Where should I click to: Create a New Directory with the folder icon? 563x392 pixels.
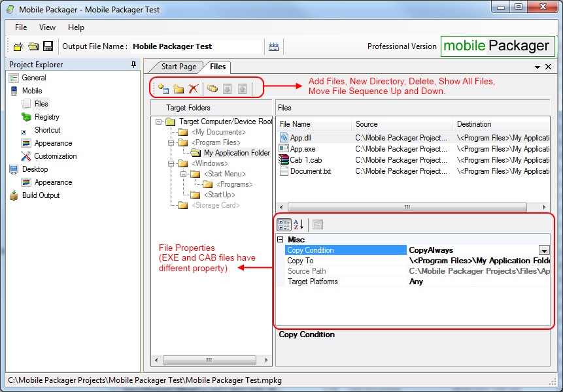[x=179, y=88]
